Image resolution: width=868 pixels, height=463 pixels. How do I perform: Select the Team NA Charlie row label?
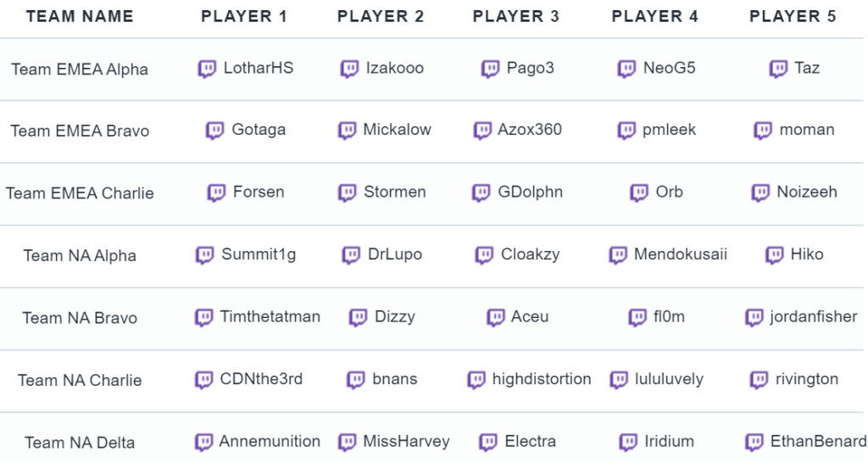click(80, 381)
